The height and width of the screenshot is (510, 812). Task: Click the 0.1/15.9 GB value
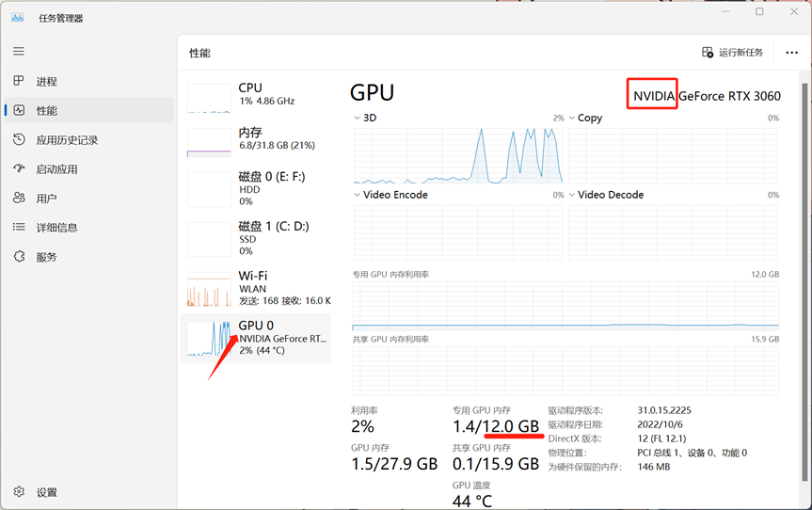pos(496,464)
